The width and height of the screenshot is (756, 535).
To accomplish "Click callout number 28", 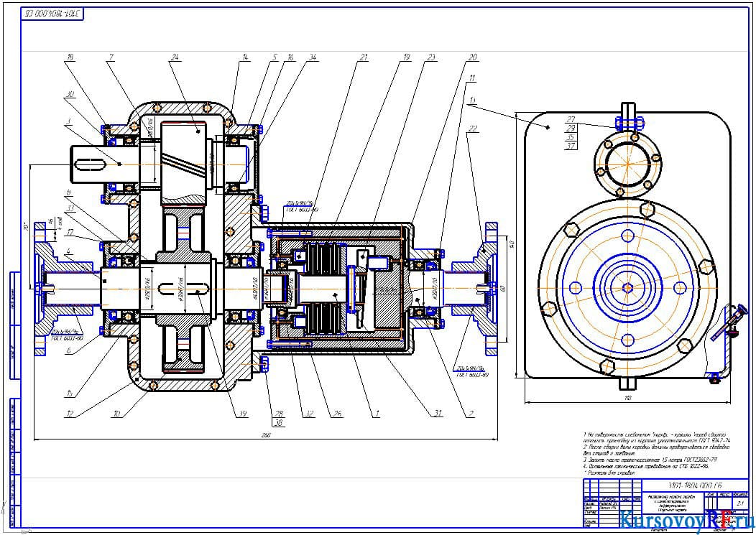I will [x=279, y=414].
